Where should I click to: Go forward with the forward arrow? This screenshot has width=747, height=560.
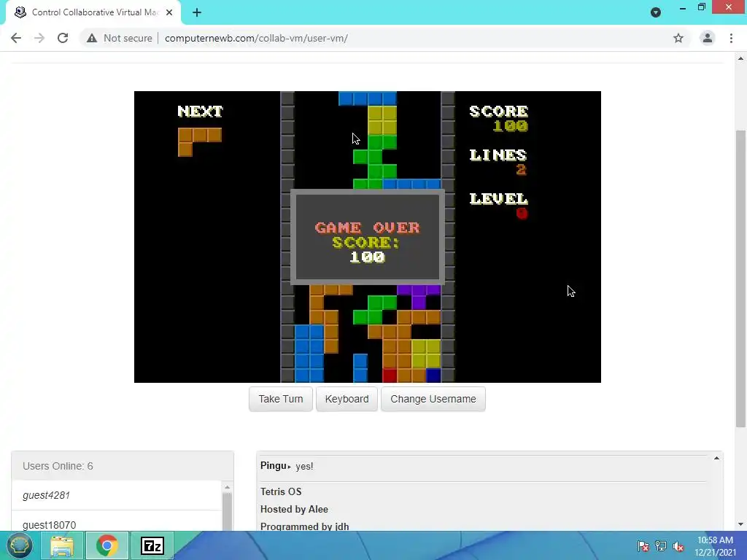pos(39,38)
